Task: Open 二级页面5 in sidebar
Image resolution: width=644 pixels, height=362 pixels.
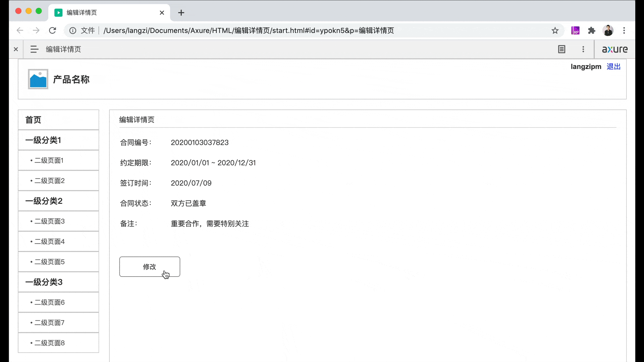Action: (x=58, y=262)
